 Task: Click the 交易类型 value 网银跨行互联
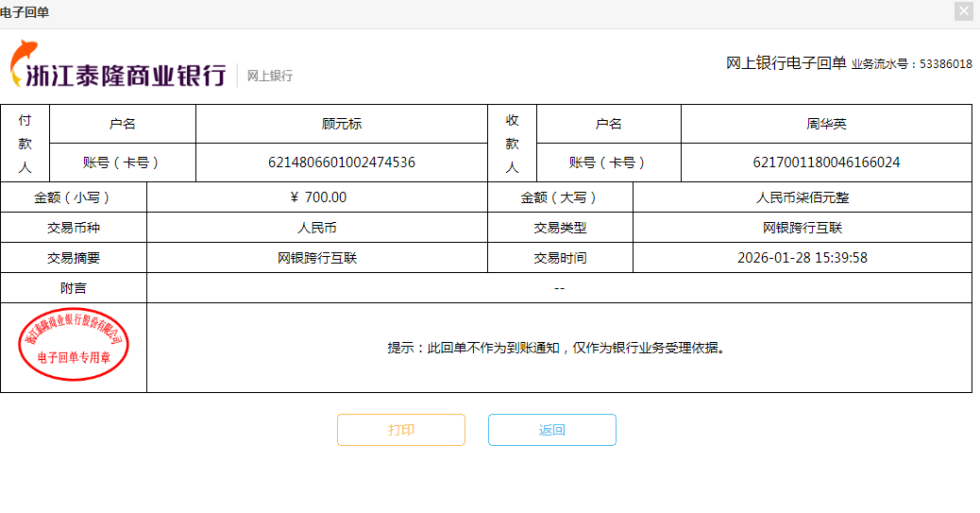pyautogui.click(x=803, y=228)
